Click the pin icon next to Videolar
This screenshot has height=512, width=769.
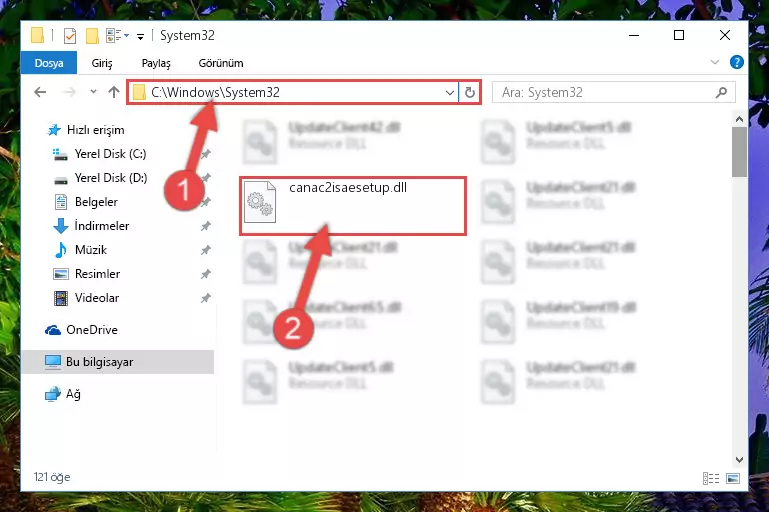point(205,298)
